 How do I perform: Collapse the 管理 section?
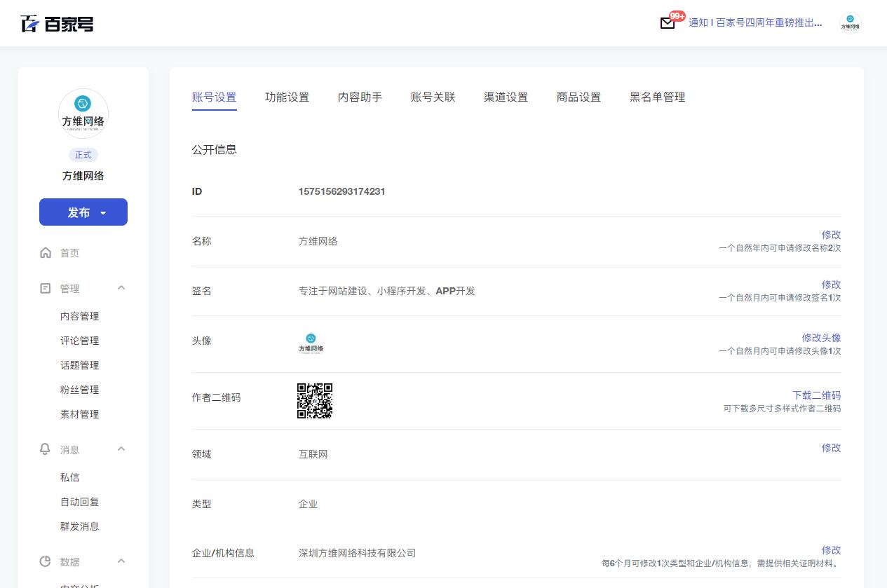(x=121, y=287)
